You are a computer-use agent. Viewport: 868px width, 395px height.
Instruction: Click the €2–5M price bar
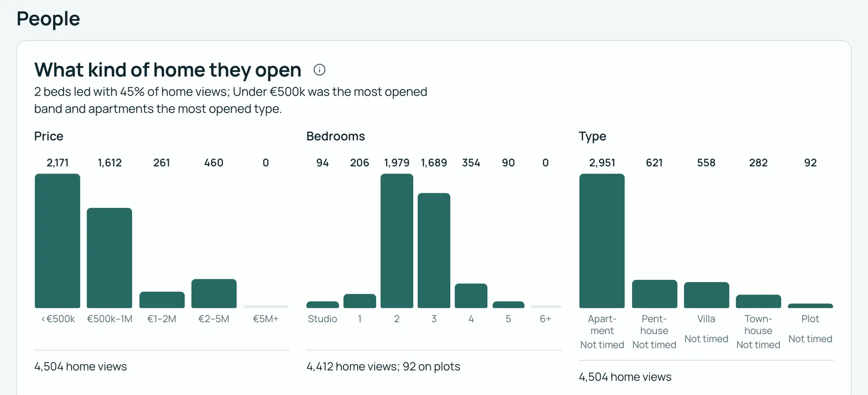pos(214,294)
